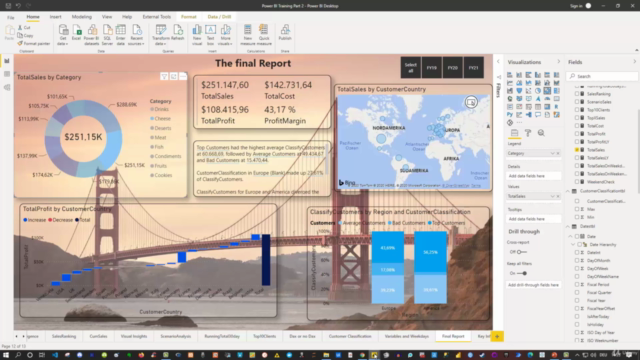This screenshot has height=360, width=640.
Task: Click the FY21 slicer button
Action: pos(473,68)
